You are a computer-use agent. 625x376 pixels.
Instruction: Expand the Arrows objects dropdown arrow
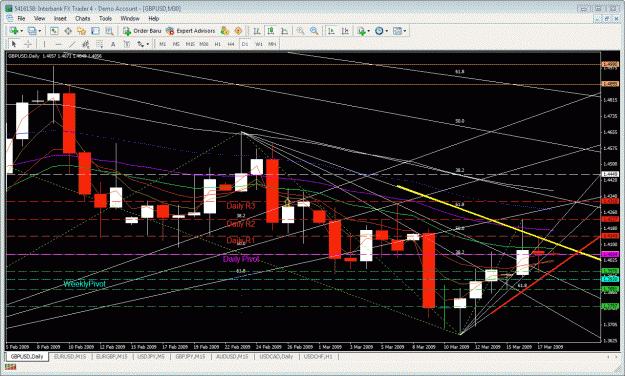(x=148, y=44)
